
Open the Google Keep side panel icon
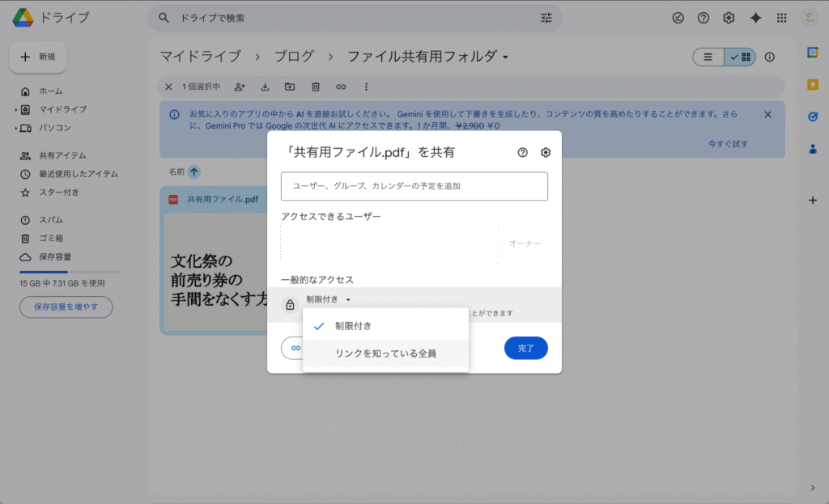[x=813, y=84]
